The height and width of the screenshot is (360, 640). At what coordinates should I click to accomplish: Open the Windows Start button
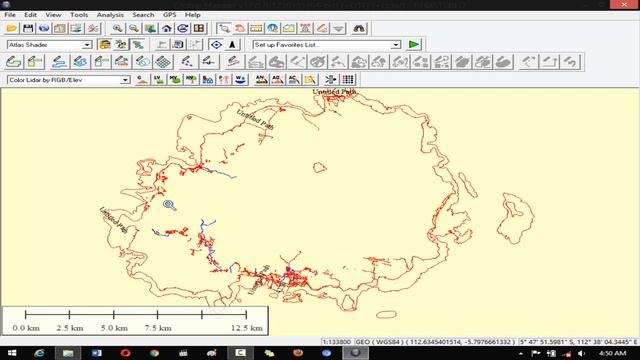[12, 353]
